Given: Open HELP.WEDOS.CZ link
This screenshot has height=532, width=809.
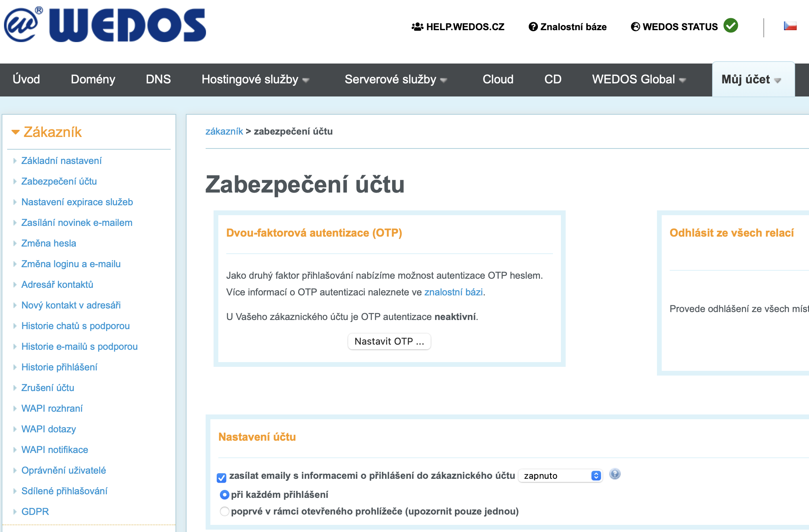Looking at the screenshot, I should pyautogui.click(x=458, y=27).
